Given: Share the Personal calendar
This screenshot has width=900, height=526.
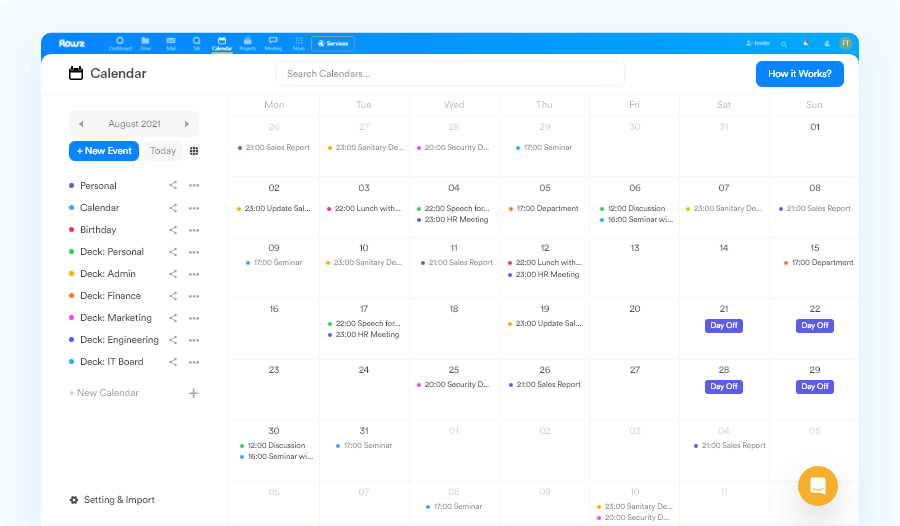Looking at the screenshot, I should 173,185.
